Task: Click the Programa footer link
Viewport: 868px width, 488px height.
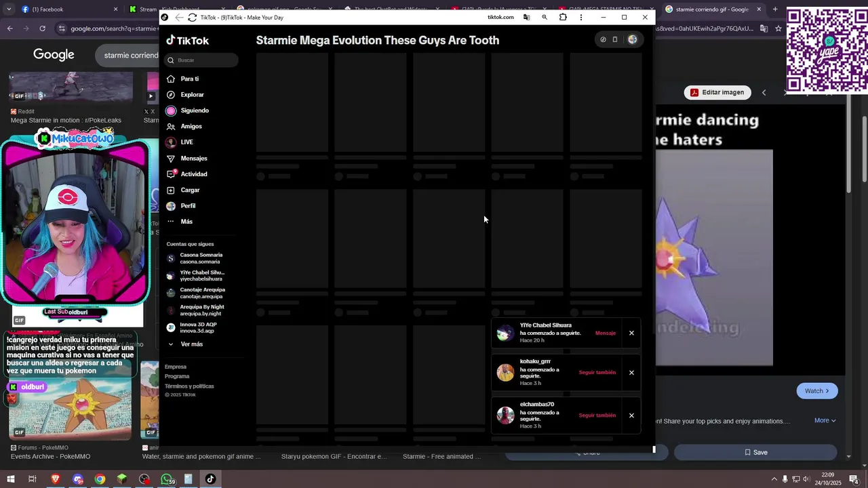Action: (x=177, y=376)
